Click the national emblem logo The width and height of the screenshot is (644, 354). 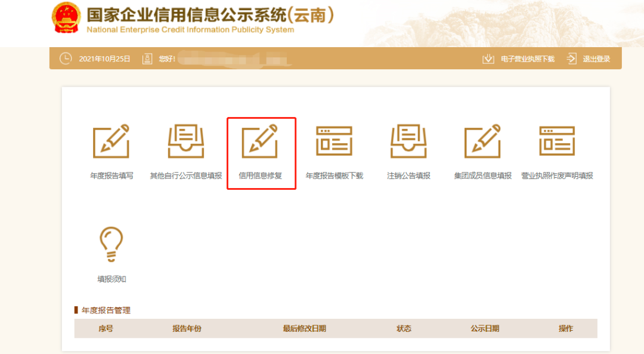(x=66, y=19)
